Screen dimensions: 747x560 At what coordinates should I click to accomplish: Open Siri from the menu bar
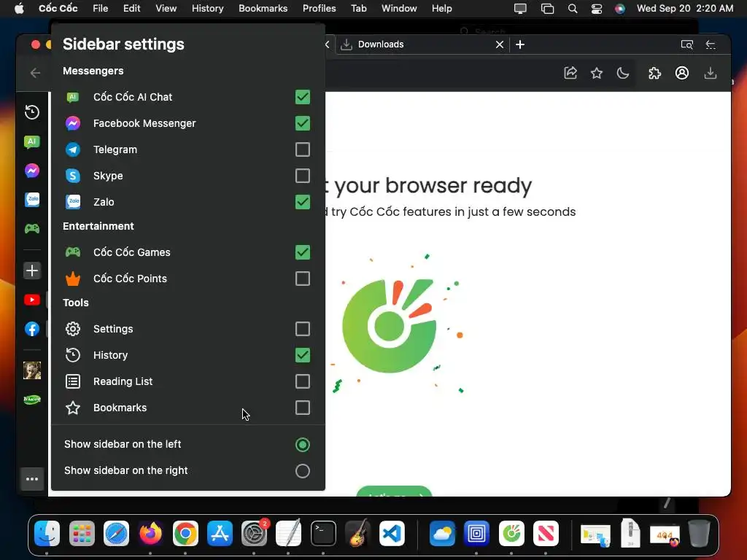tap(620, 8)
